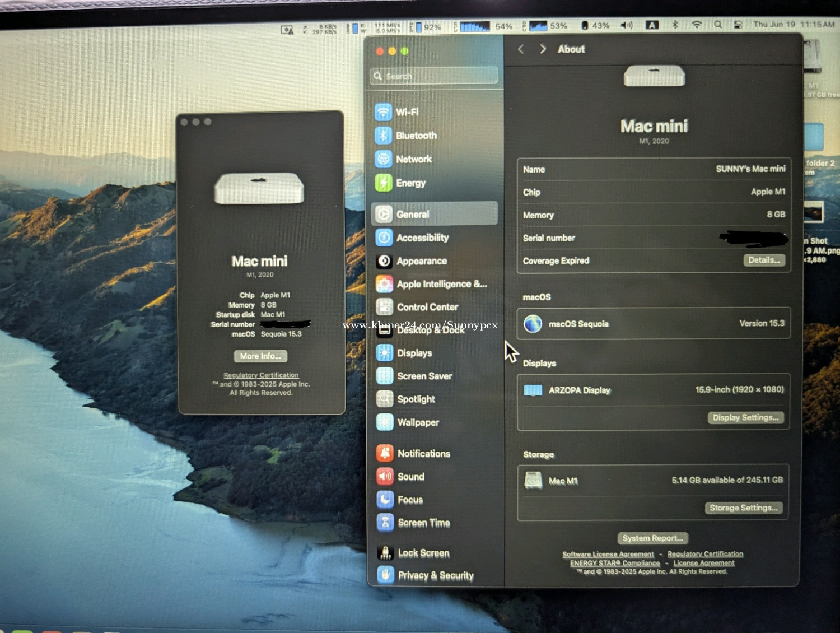Click the menu bar date and time

point(794,25)
